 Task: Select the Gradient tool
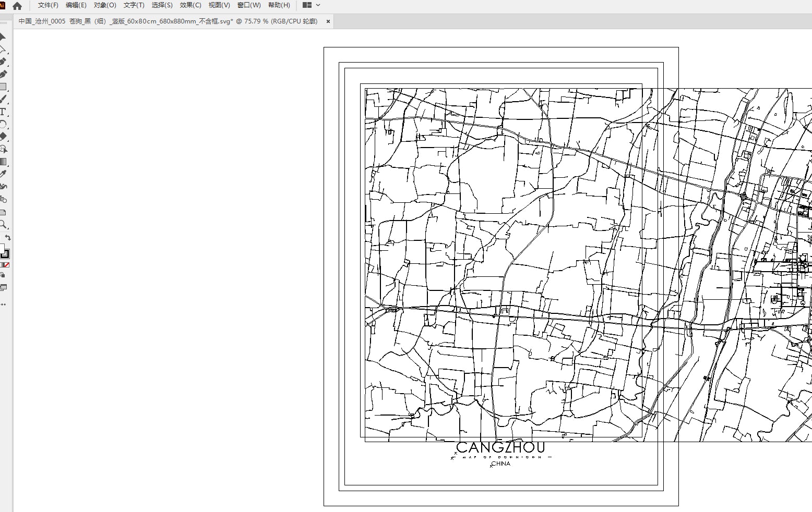coord(3,162)
